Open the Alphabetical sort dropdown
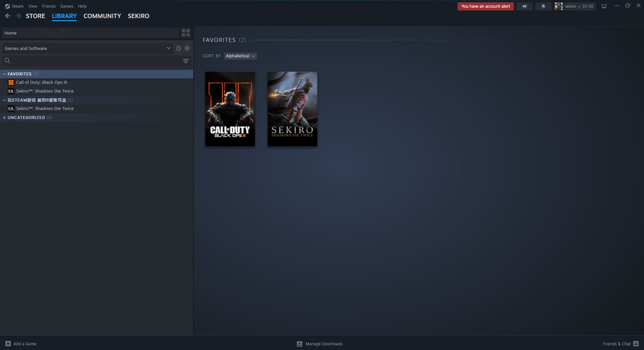This screenshot has width=644, height=350. [240, 56]
